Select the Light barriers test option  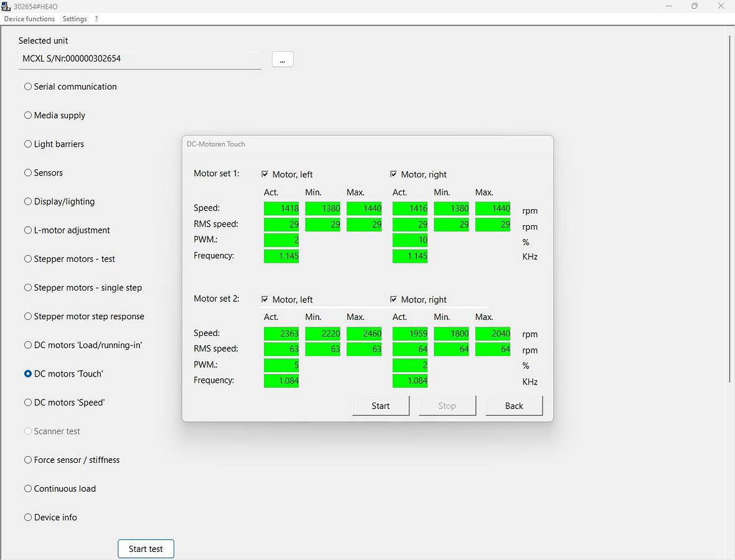[28, 144]
